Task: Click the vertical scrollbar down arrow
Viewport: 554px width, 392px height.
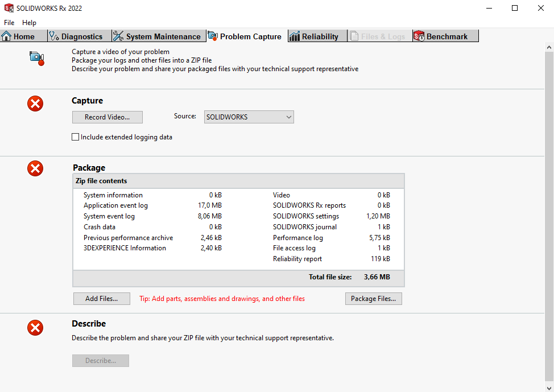Action: point(549,387)
